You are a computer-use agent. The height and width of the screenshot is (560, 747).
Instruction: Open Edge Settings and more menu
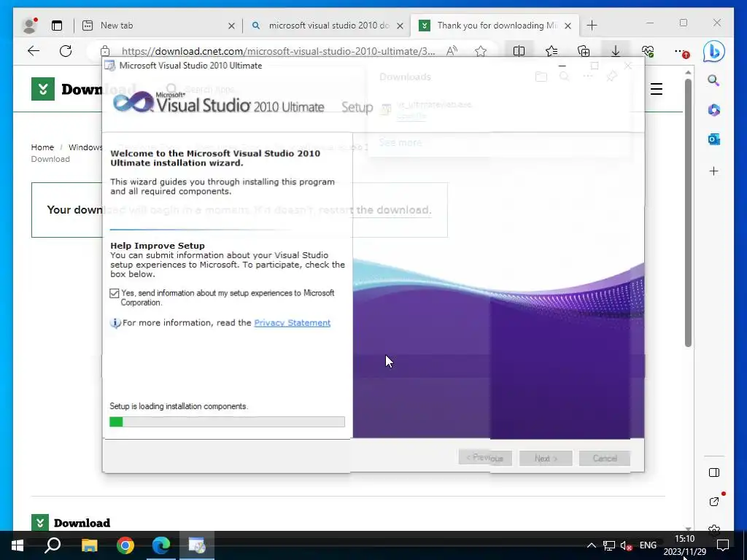tap(681, 52)
